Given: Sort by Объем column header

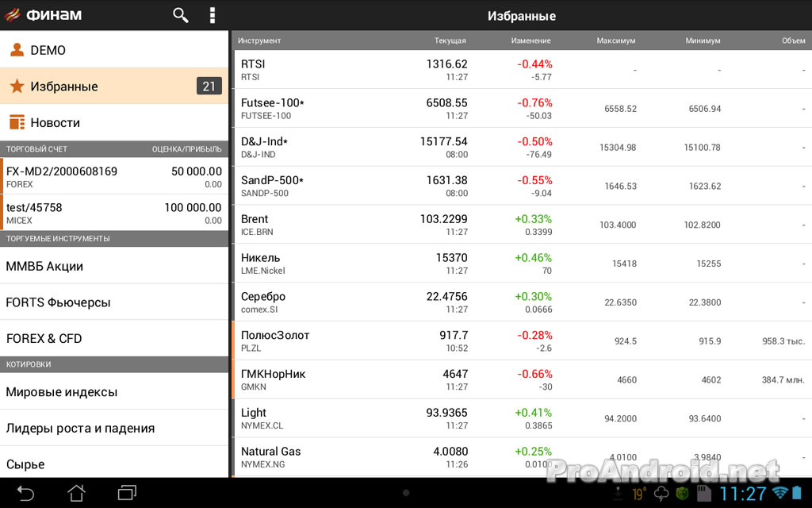Looking at the screenshot, I should (x=793, y=40).
